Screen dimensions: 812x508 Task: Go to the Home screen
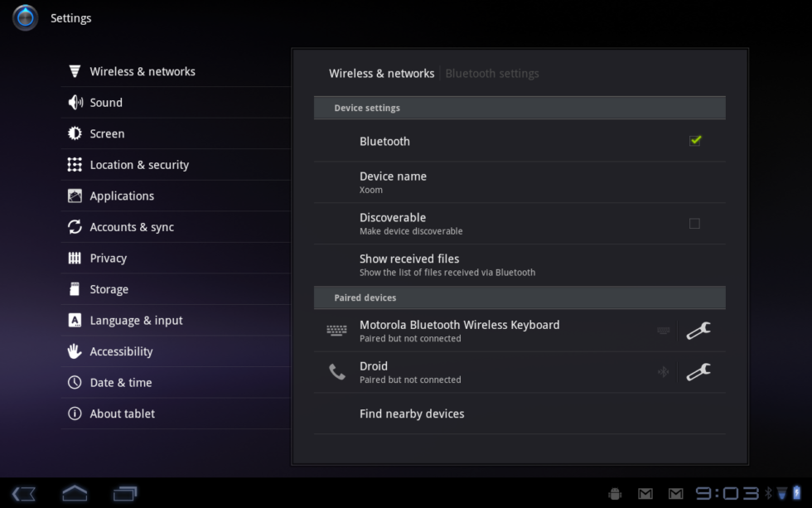click(75, 494)
